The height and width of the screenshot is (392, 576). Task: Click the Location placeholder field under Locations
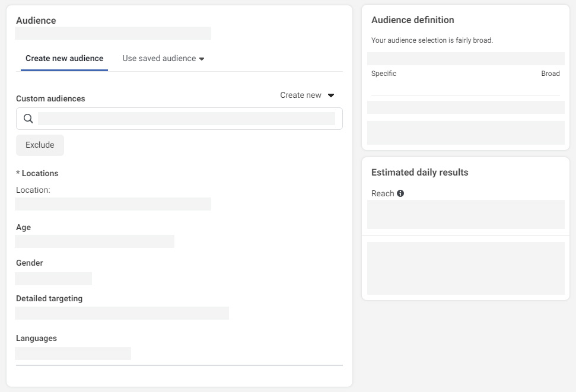pos(113,204)
